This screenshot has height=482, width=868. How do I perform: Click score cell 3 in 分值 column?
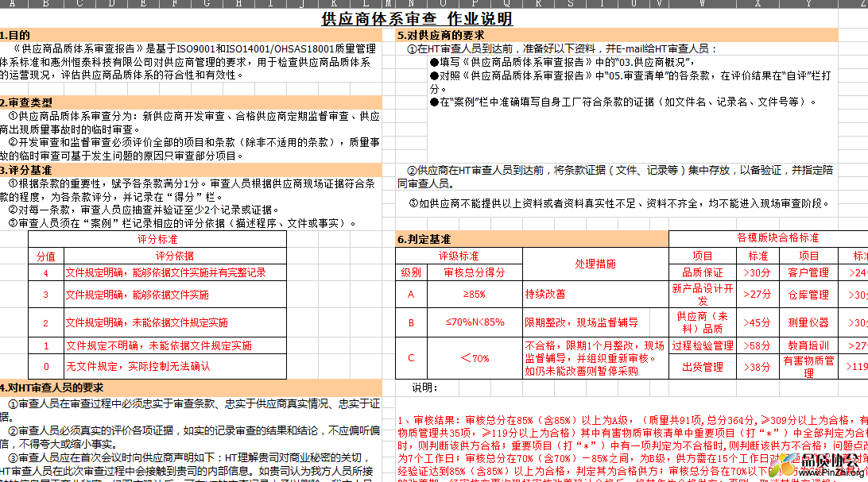(x=46, y=295)
